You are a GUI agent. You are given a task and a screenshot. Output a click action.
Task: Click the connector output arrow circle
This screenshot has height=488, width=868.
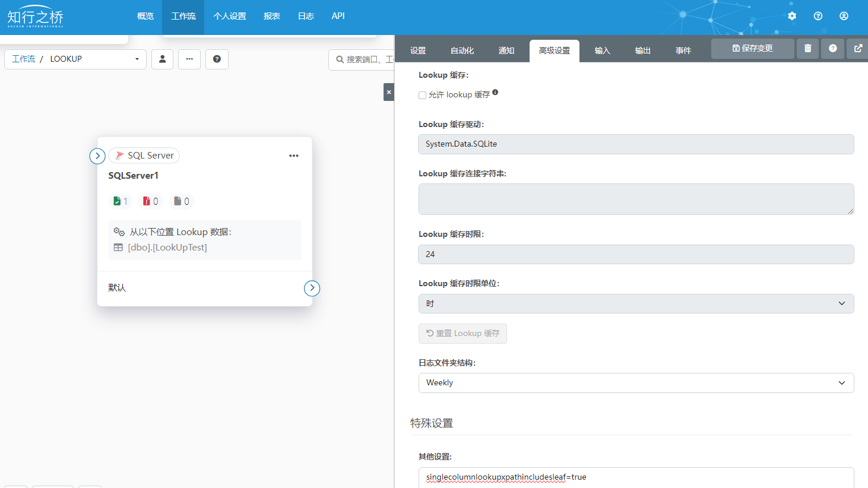tap(312, 288)
